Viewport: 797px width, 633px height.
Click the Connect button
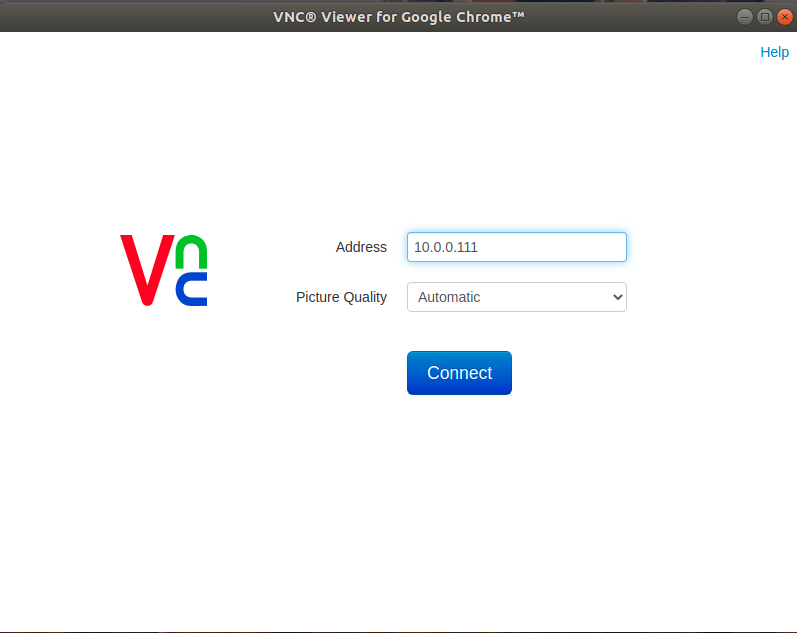tap(459, 373)
